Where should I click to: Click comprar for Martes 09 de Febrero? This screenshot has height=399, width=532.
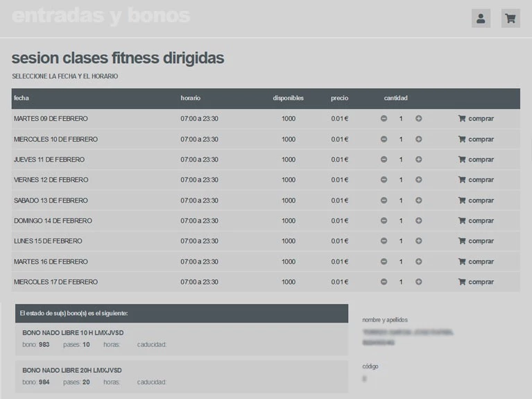pyautogui.click(x=476, y=119)
